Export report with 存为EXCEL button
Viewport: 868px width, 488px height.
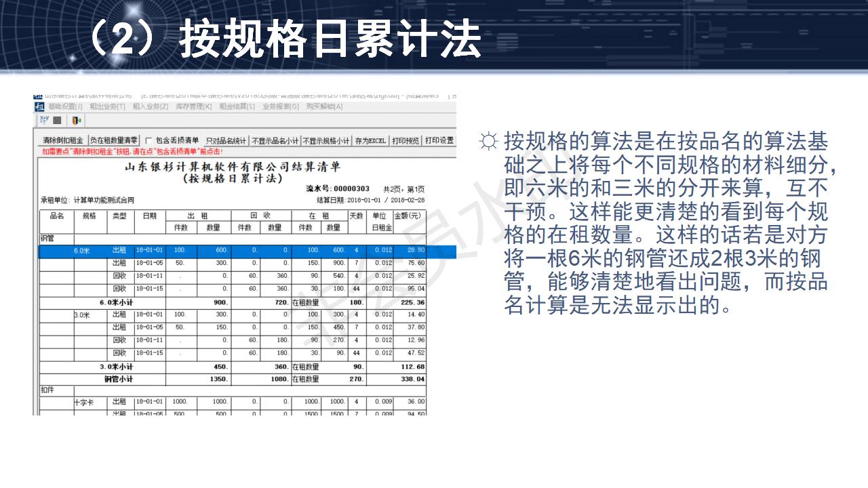pyautogui.click(x=370, y=138)
